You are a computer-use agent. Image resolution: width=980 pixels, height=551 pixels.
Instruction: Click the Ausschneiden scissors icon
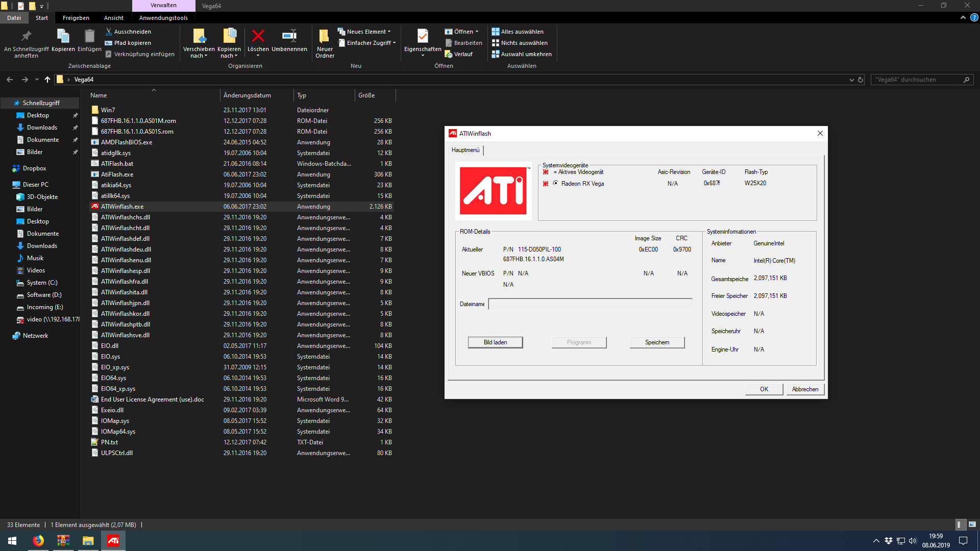109,32
